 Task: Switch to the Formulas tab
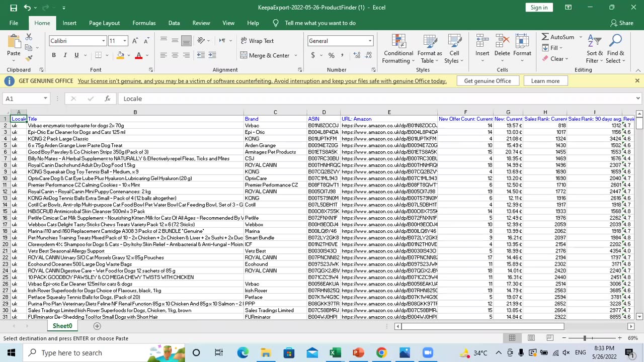pos(144,23)
